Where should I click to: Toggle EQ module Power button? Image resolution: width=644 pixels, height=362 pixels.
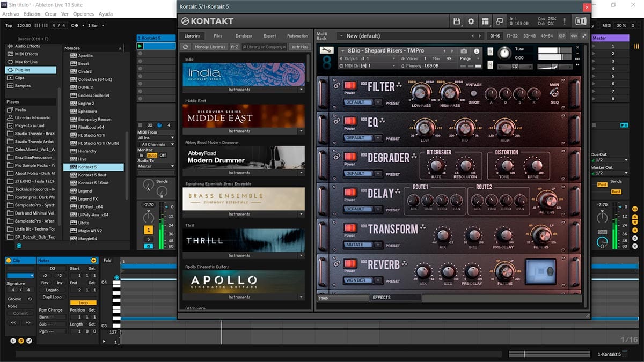tap(350, 121)
